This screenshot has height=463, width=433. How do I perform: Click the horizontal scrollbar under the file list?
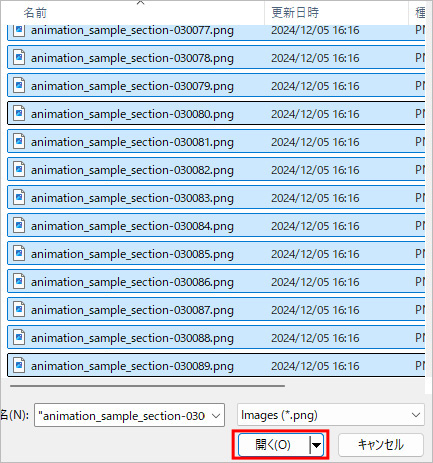147,386
